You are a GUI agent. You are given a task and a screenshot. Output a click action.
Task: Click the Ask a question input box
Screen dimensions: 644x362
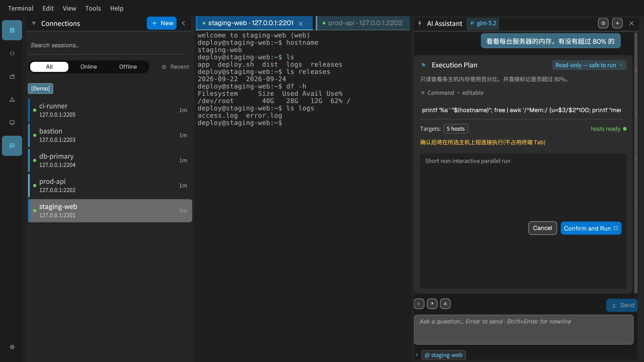coord(524,330)
